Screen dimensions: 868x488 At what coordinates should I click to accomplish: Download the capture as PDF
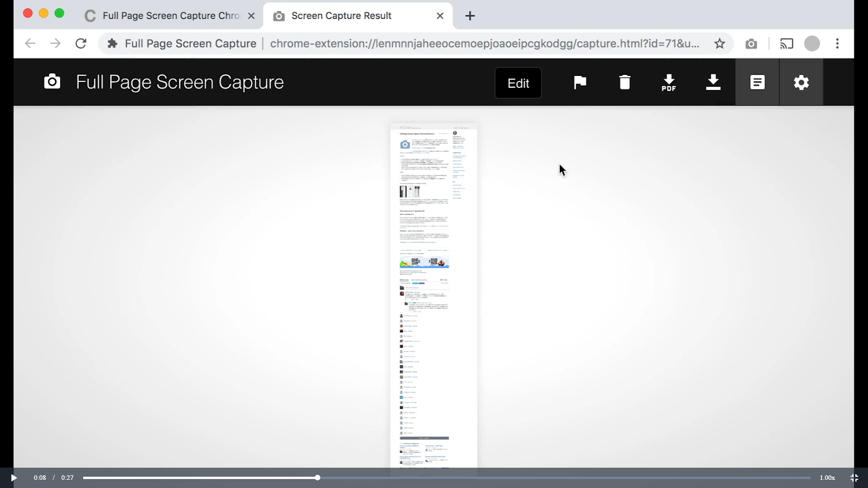coord(669,82)
